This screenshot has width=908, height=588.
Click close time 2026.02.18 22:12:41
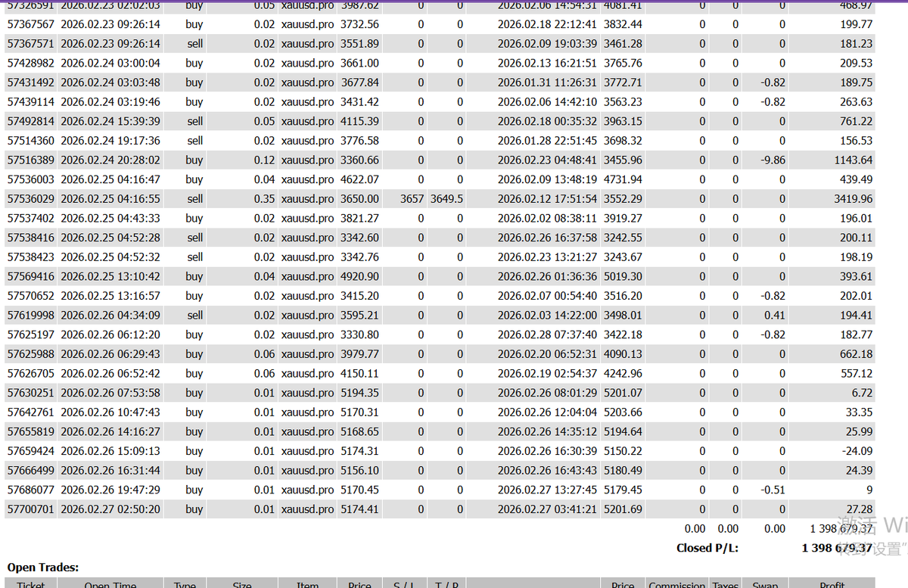547,24
